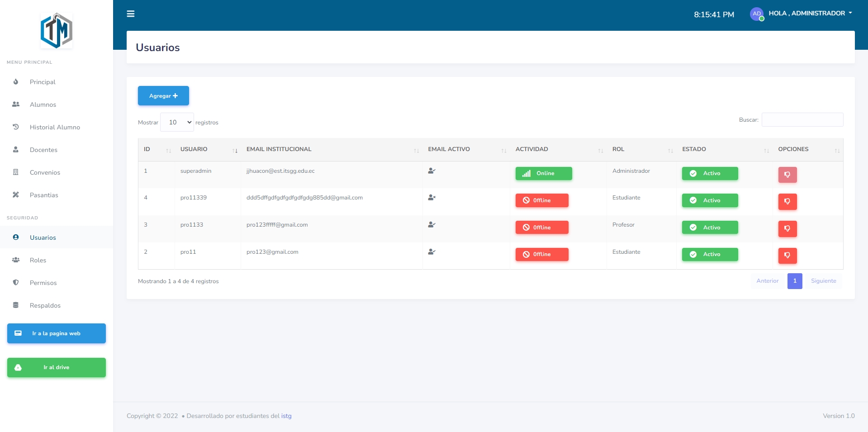This screenshot has height=432, width=868.
Task: Open the Principal menu item
Action: tap(57, 82)
